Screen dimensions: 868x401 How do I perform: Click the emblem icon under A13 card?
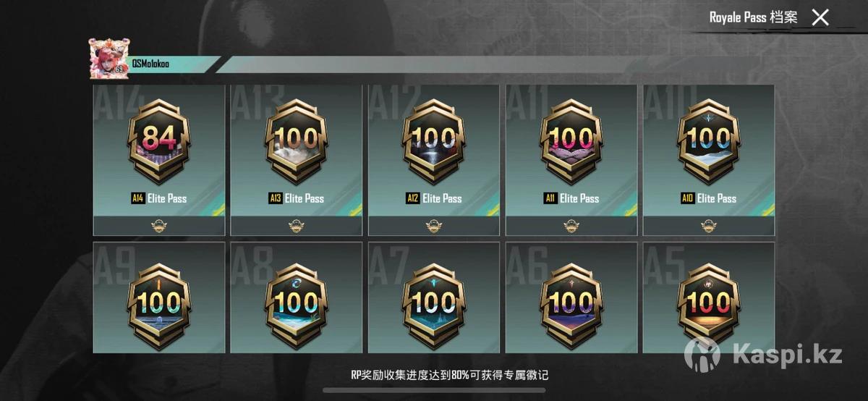[x=297, y=226]
